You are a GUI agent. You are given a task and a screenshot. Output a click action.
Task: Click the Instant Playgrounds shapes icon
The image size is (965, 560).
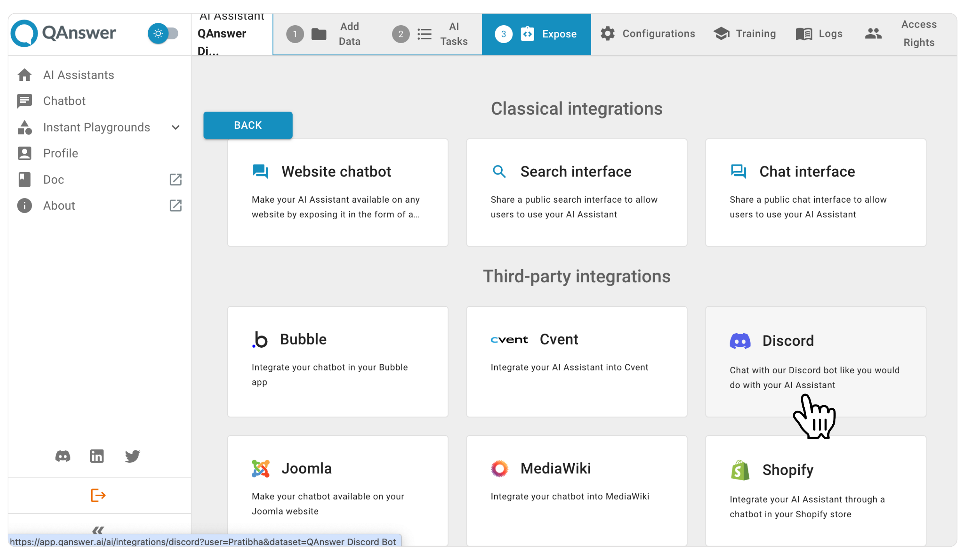[25, 127]
